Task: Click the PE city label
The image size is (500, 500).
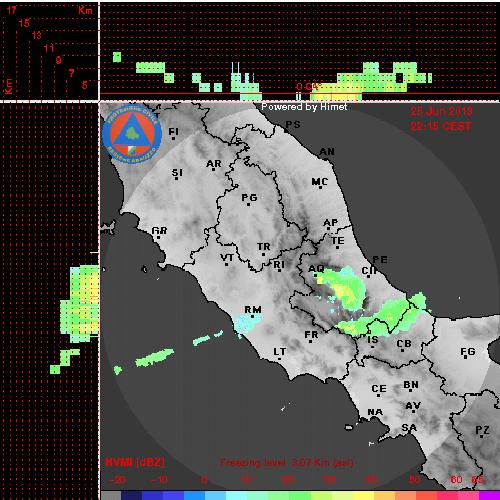Action: click(x=380, y=259)
